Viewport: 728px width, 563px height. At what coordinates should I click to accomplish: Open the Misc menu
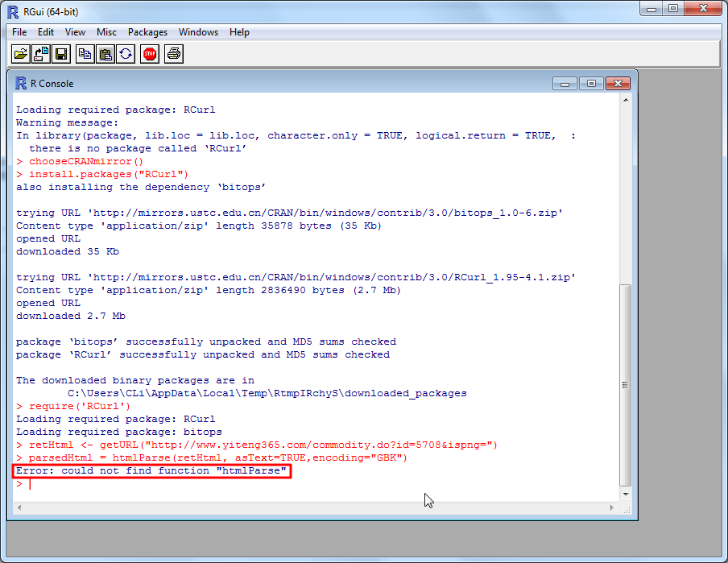click(105, 32)
